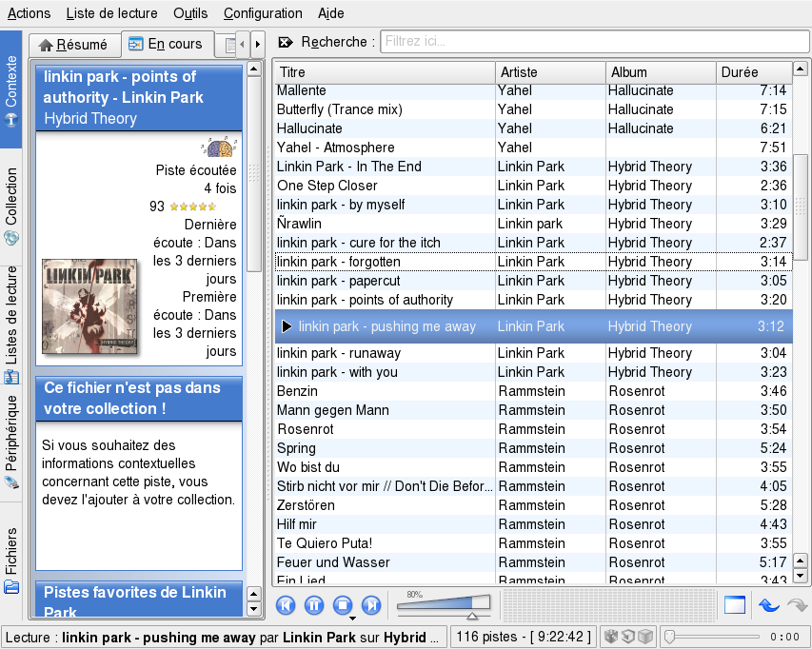Undo the last playlist change
The image size is (812, 649).
click(x=769, y=605)
